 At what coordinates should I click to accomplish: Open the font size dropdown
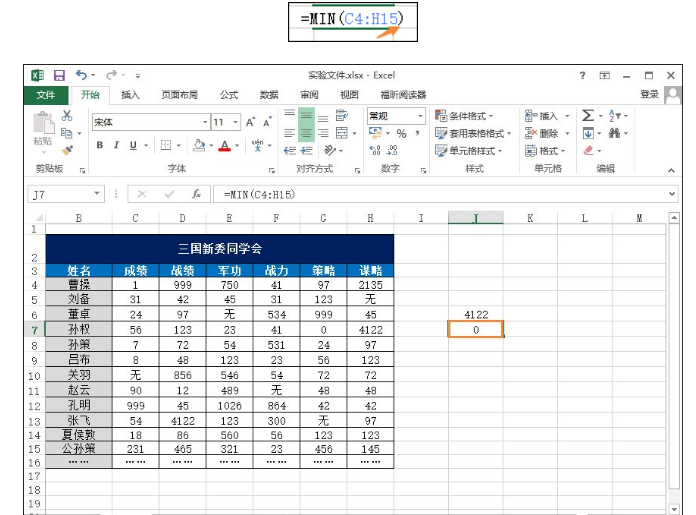pyautogui.click(x=236, y=122)
